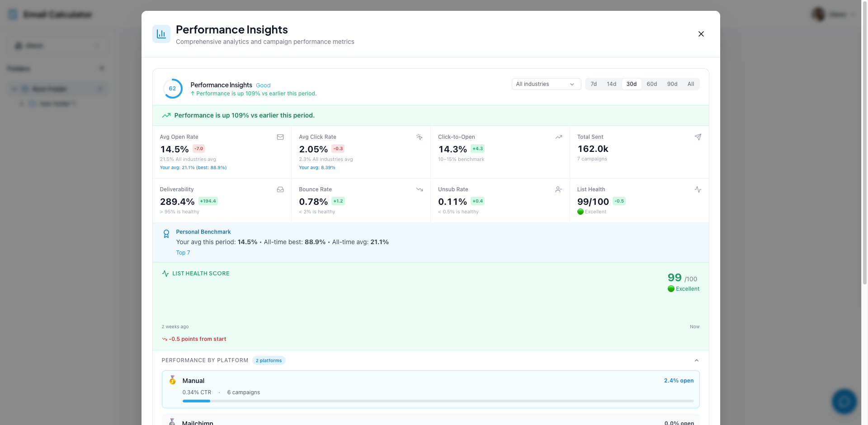868x425 pixels.
Task: Choose the 60d period tab
Action: 651,84
